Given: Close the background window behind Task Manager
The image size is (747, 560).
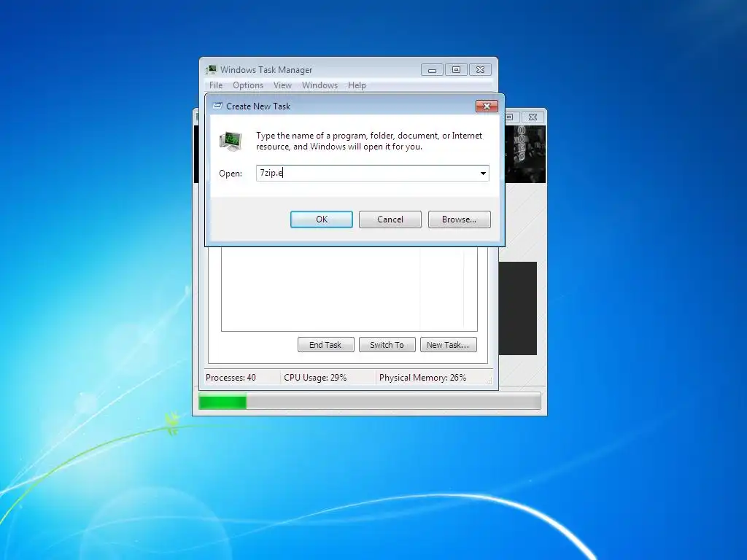Looking at the screenshot, I should [533, 117].
